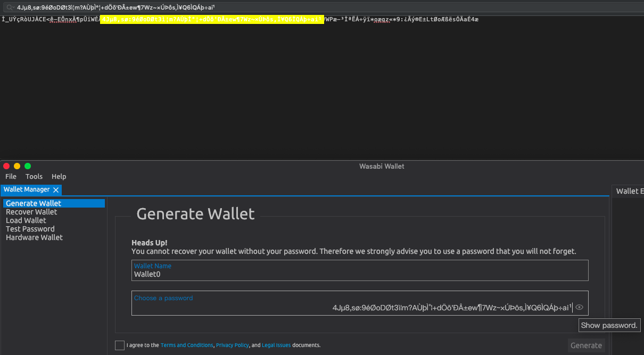Click the red close window button
644x355 pixels.
(7, 166)
